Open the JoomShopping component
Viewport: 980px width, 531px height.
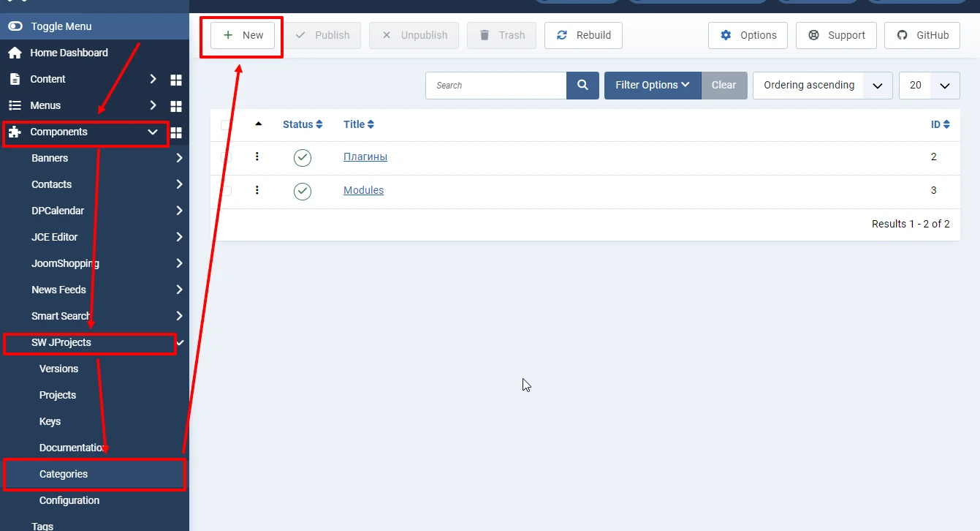[x=65, y=263]
